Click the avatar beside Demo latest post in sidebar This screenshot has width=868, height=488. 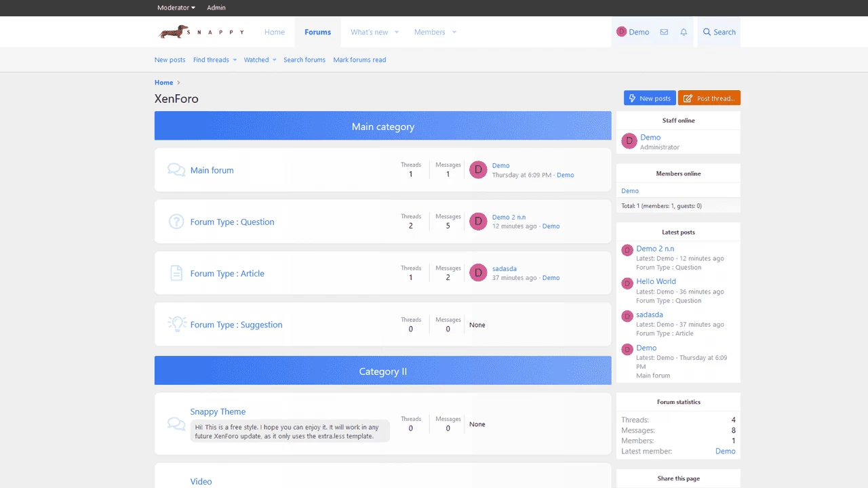pyautogui.click(x=627, y=350)
